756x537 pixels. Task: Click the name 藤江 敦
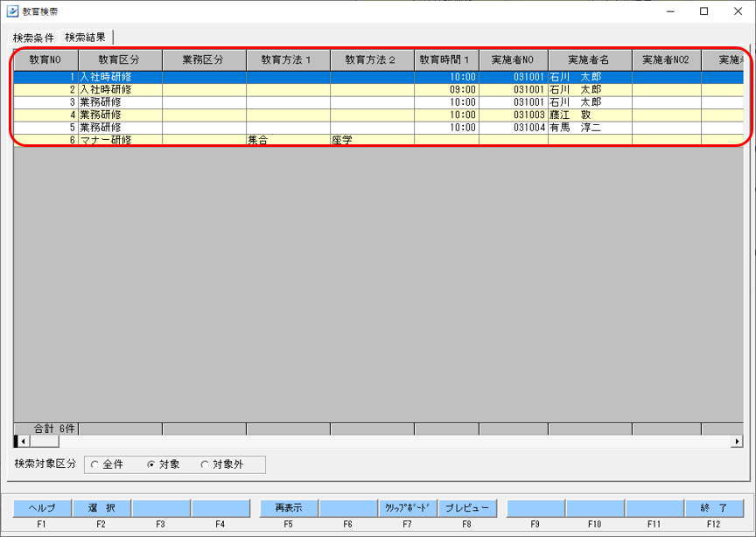570,115
